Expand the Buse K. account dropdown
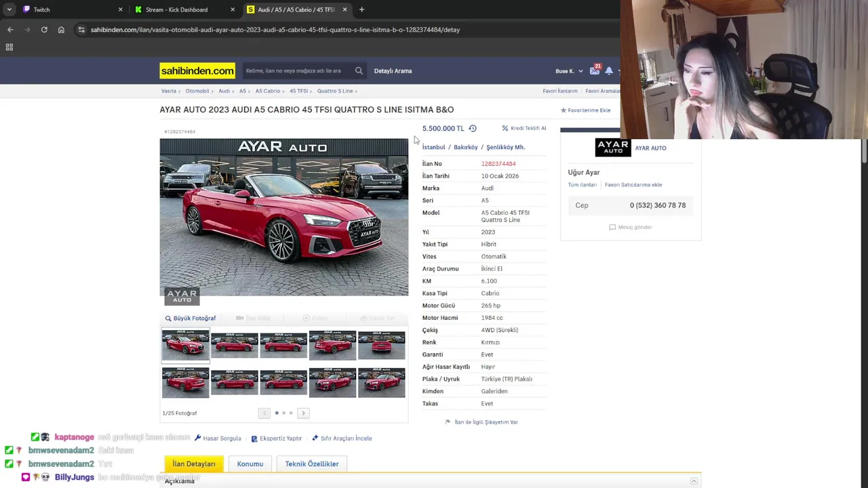868x488 pixels. point(568,71)
